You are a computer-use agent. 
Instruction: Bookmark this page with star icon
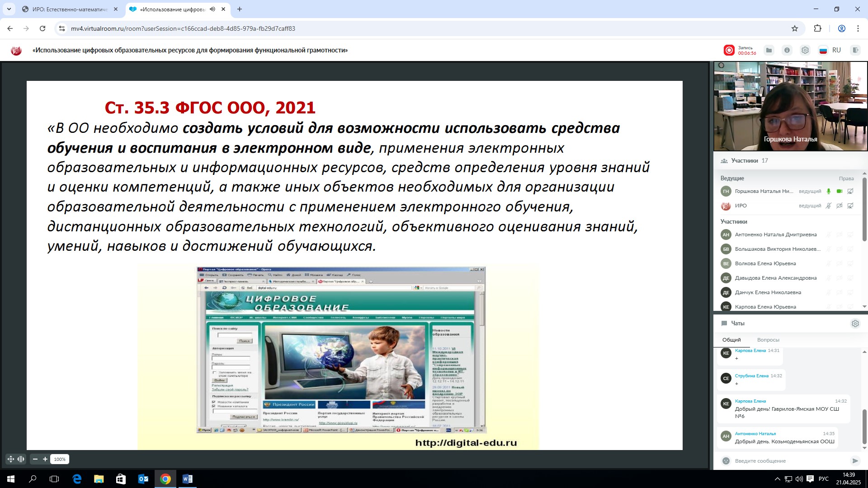(x=795, y=28)
